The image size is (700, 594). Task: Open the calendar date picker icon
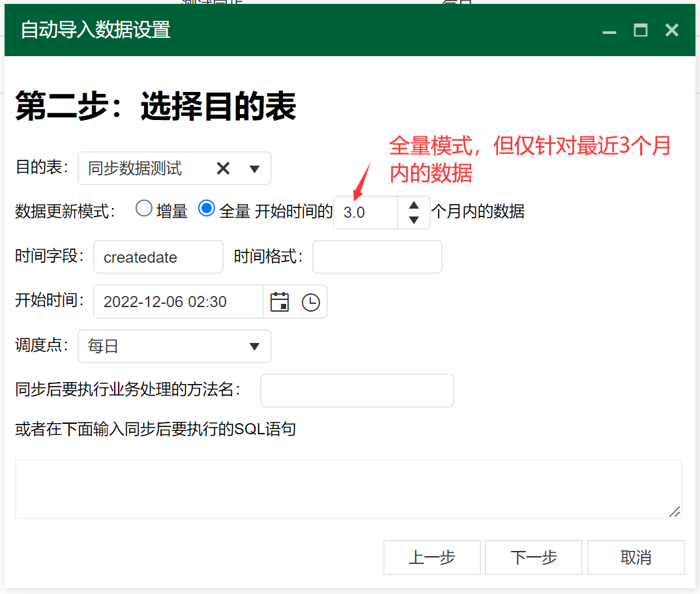[280, 302]
